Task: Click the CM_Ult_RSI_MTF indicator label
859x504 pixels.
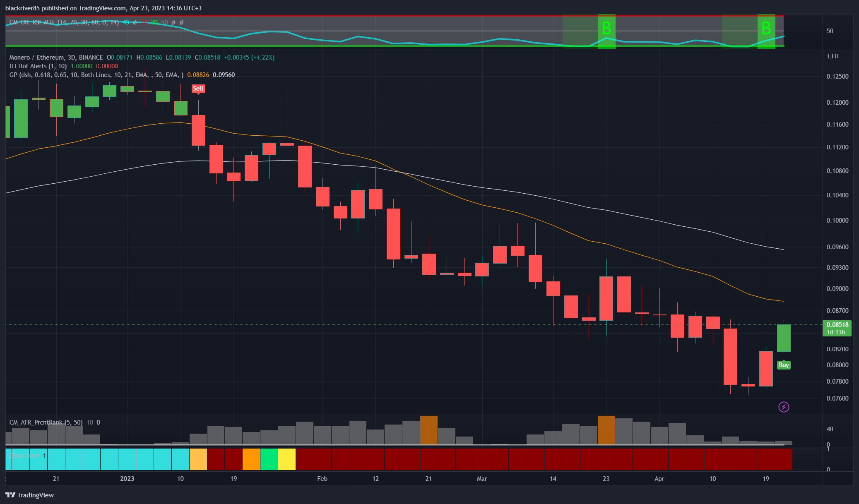Action: tap(64, 22)
